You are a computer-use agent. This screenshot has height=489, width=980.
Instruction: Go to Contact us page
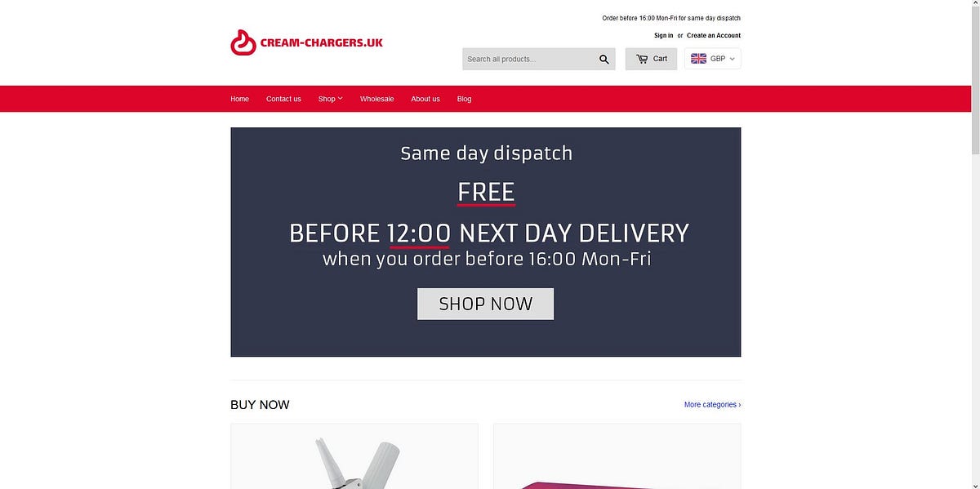point(283,99)
